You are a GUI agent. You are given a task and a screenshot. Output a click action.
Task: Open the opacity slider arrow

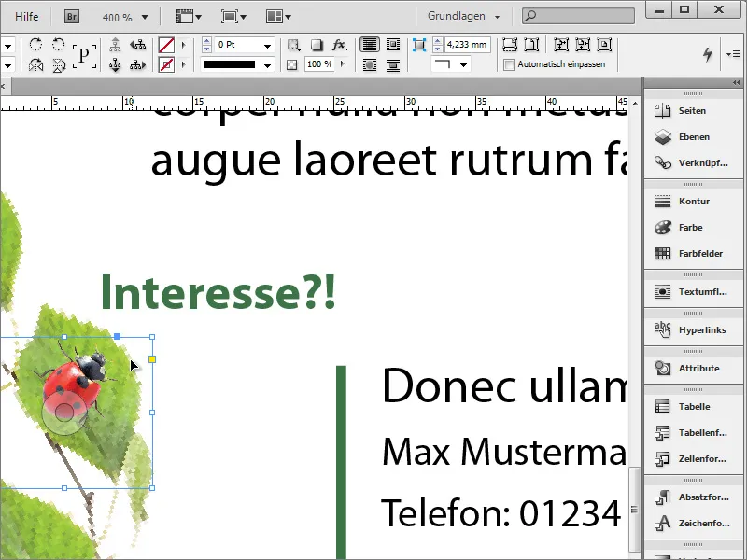click(x=342, y=64)
